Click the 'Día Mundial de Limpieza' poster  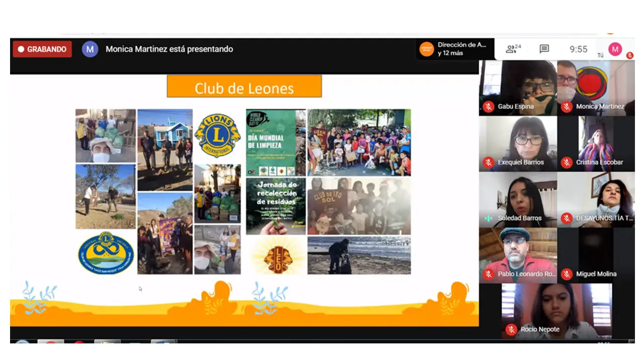point(275,142)
